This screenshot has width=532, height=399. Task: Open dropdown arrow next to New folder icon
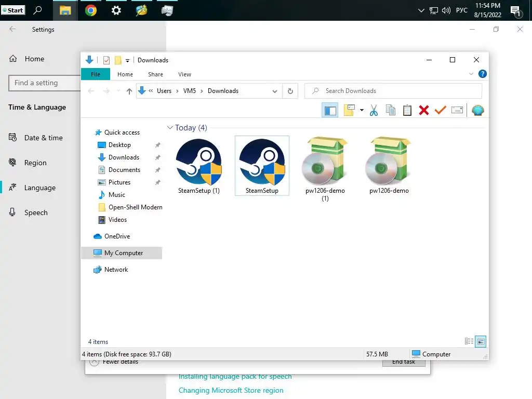coord(362,110)
